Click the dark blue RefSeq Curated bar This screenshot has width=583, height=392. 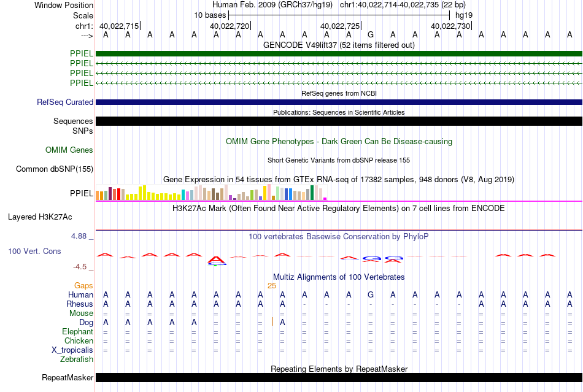pyautogui.click(x=339, y=102)
